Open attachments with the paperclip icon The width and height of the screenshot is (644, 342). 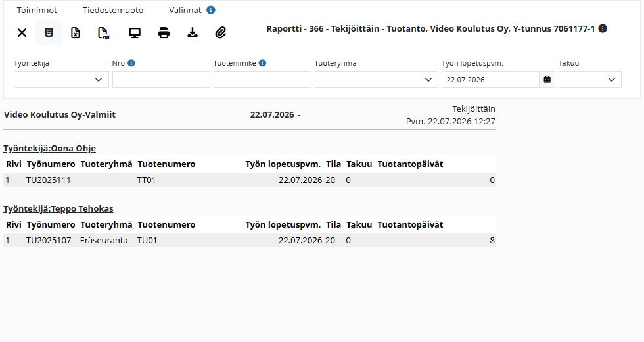[221, 32]
